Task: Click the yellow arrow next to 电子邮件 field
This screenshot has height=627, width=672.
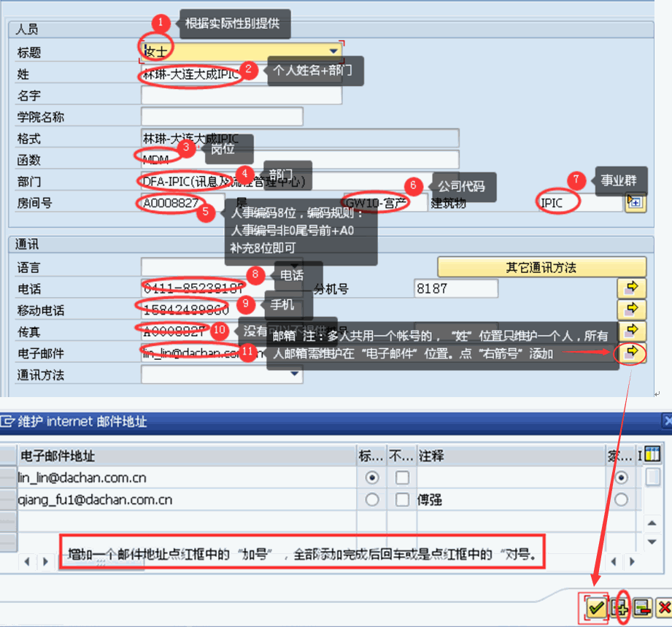Action: (x=631, y=353)
